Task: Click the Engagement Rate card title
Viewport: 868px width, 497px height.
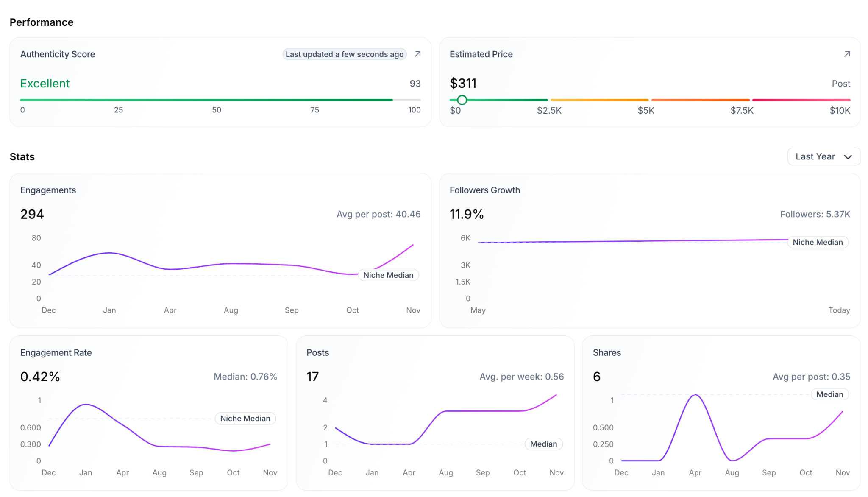Action: click(56, 352)
